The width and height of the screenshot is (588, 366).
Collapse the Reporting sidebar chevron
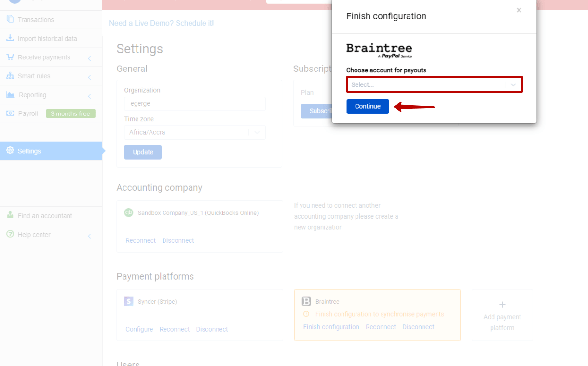pos(89,95)
